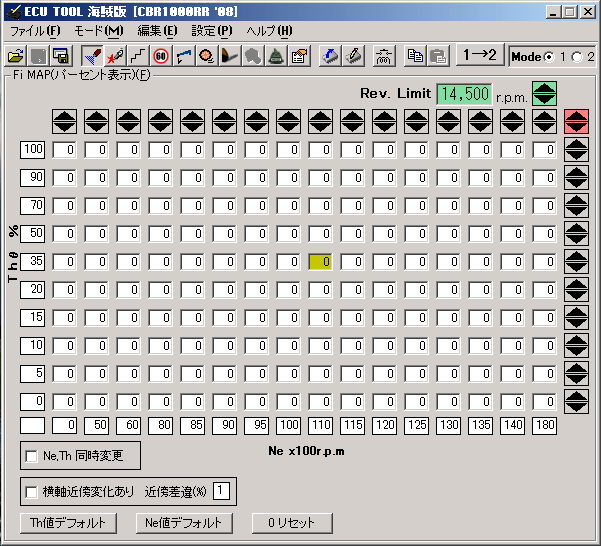Enable 横軸近傍変化あり checkbox

tap(31, 492)
